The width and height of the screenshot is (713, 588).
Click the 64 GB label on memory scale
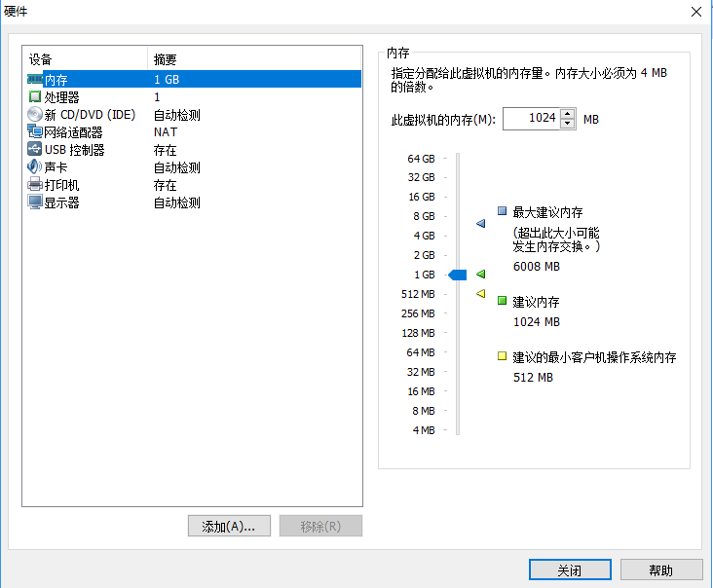point(421,159)
